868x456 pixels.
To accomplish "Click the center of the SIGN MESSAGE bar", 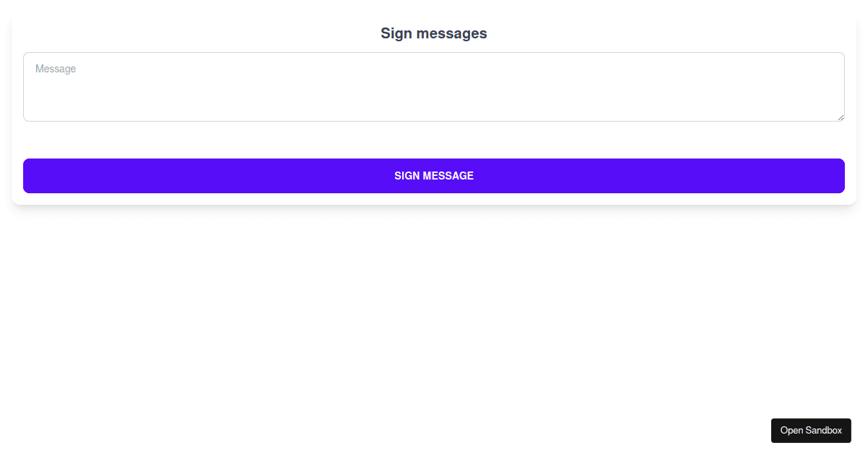I will pos(433,175).
